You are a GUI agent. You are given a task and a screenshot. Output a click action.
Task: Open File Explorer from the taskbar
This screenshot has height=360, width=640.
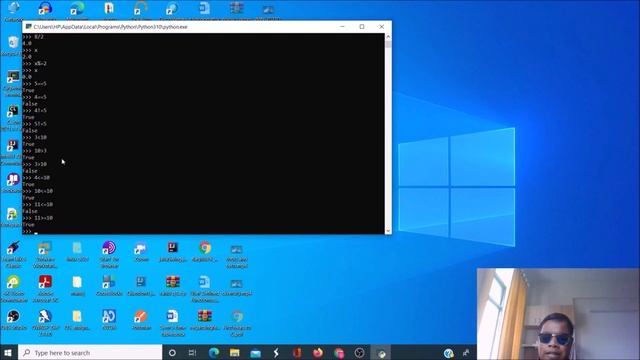pos(234,353)
